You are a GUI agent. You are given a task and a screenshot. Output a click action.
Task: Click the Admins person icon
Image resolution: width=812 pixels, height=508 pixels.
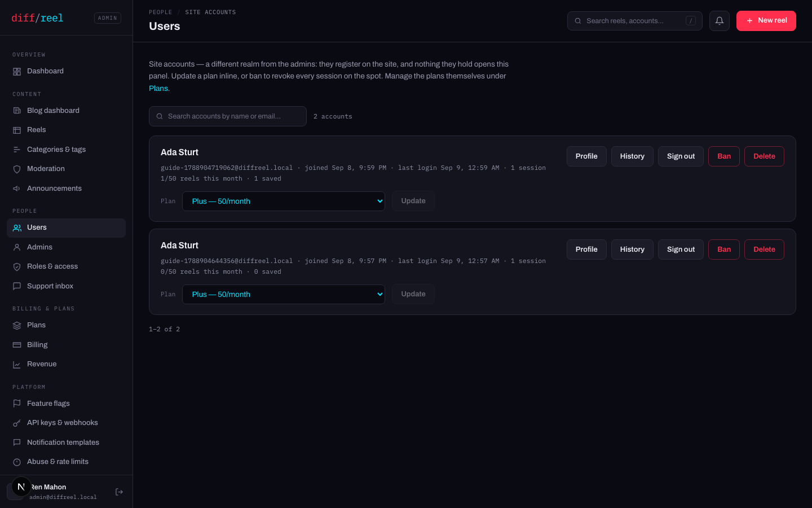point(17,247)
